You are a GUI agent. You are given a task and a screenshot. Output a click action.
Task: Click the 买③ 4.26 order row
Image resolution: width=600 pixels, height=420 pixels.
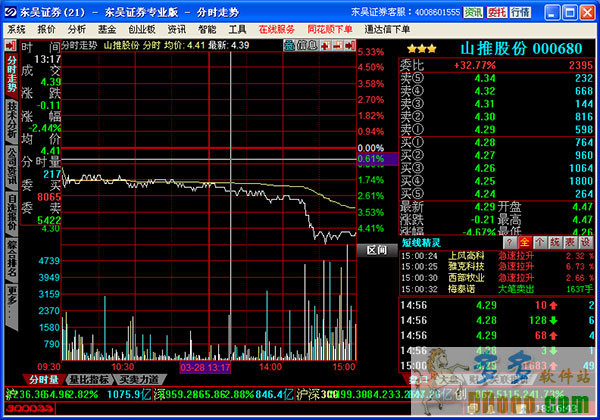tap(497, 168)
